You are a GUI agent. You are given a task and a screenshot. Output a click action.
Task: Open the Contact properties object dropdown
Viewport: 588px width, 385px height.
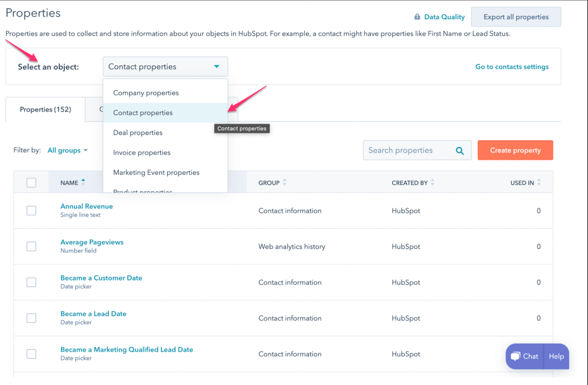pos(165,67)
